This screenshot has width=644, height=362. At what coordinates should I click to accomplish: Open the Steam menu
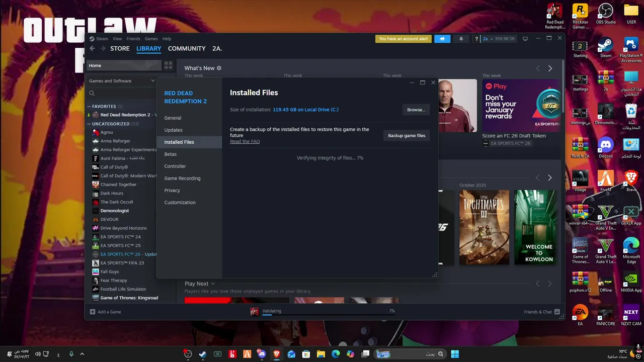[x=102, y=39]
